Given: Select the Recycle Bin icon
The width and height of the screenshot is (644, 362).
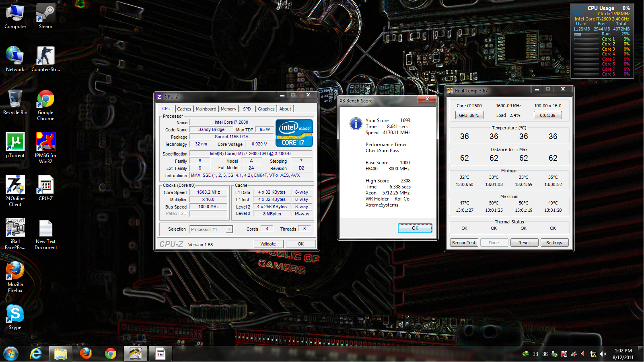Looking at the screenshot, I should coord(15,102).
